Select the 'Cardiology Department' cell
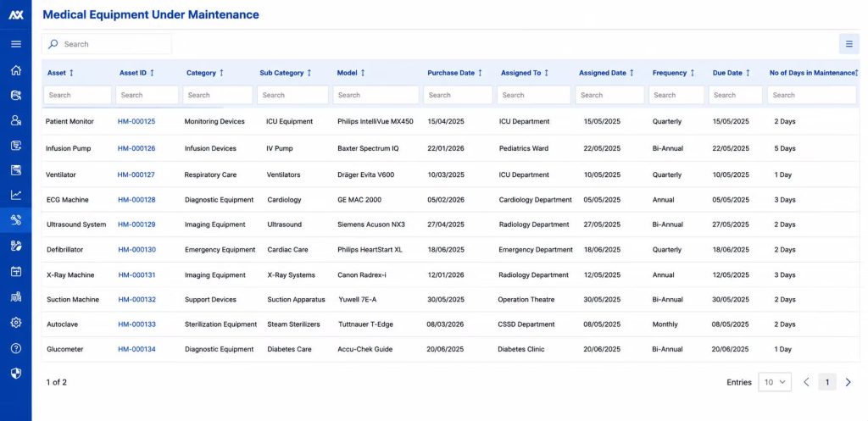The image size is (868, 421). click(x=536, y=200)
